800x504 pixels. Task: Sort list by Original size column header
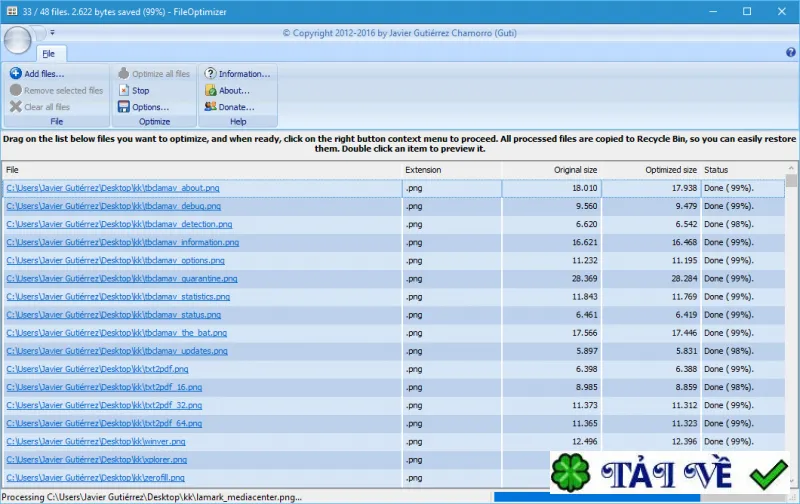tap(575, 170)
